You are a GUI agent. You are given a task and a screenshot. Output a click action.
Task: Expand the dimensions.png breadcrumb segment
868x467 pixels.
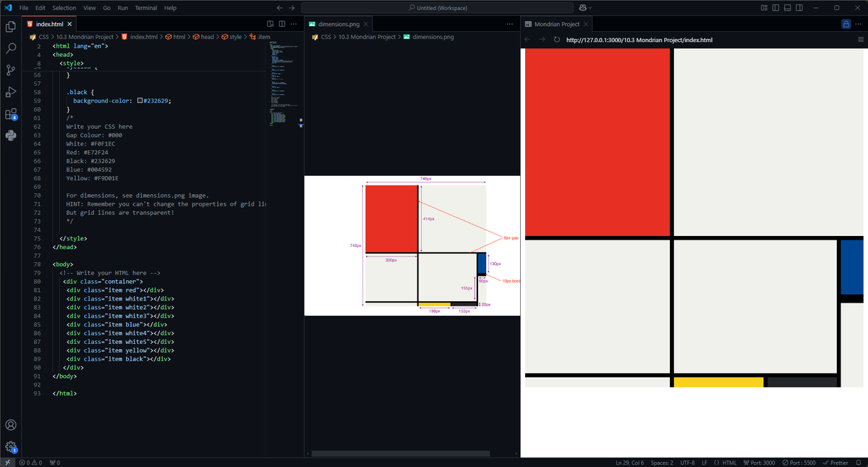coord(428,37)
